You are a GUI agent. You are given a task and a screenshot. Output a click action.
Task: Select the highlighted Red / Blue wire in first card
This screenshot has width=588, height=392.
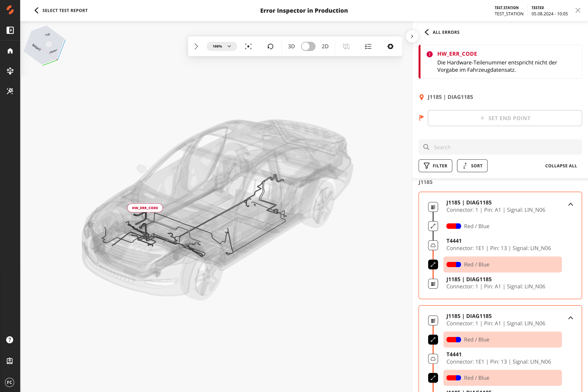502,265
